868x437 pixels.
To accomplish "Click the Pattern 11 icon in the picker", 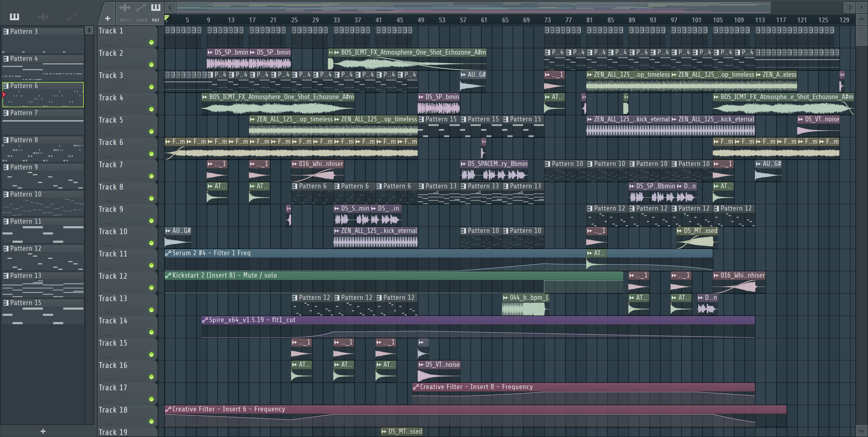I will pyautogui.click(x=6, y=222).
